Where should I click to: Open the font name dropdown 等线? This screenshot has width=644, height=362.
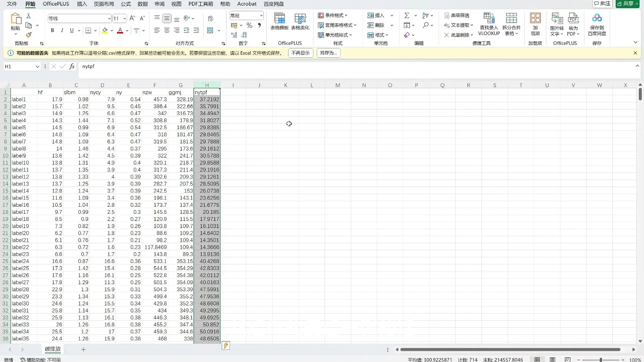109,18
